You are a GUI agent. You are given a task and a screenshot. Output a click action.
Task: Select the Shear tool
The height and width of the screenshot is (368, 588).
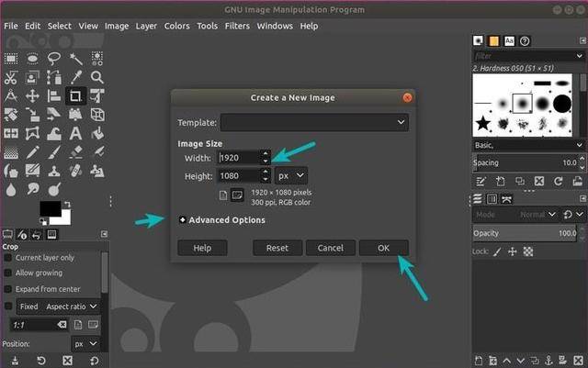pos(54,115)
